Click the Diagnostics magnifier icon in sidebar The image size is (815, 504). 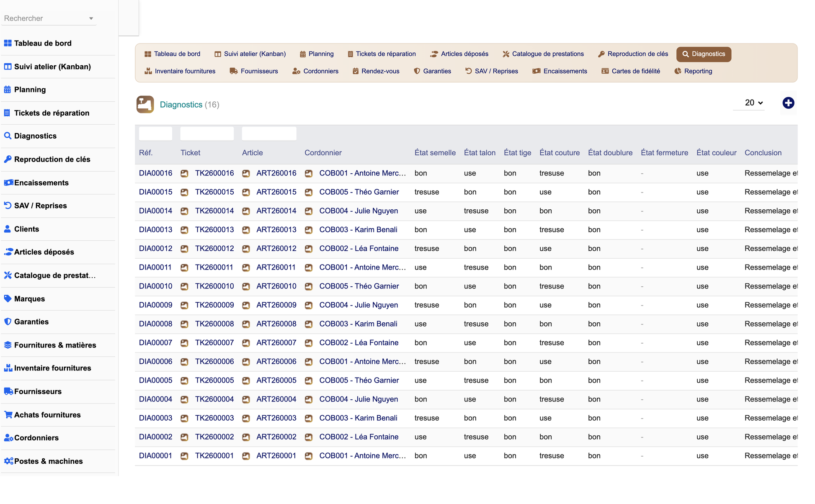[8, 136]
